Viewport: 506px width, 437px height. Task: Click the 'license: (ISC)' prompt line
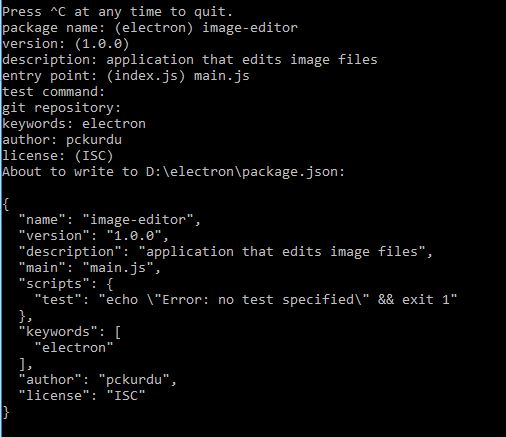57,156
